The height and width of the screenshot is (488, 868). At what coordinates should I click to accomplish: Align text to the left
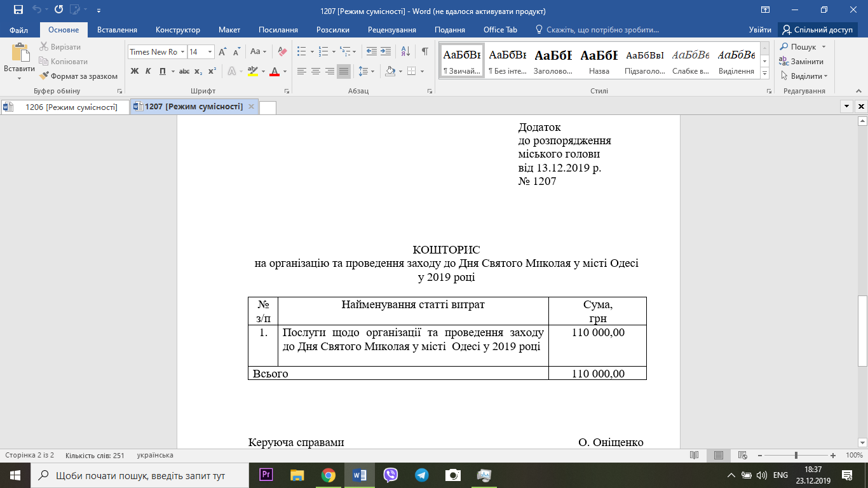302,71
